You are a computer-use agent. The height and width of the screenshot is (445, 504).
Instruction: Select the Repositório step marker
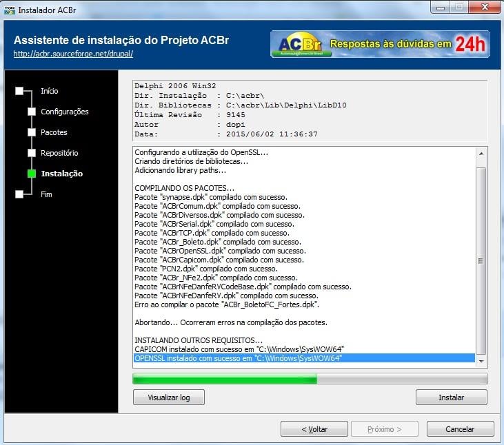[x=32, y=153]
